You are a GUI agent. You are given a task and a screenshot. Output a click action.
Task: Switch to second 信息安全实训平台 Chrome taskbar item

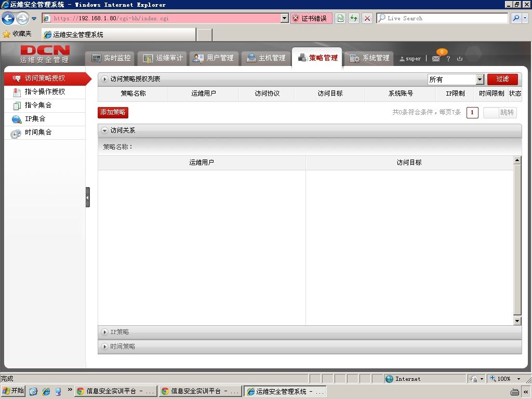coord(200,391)
